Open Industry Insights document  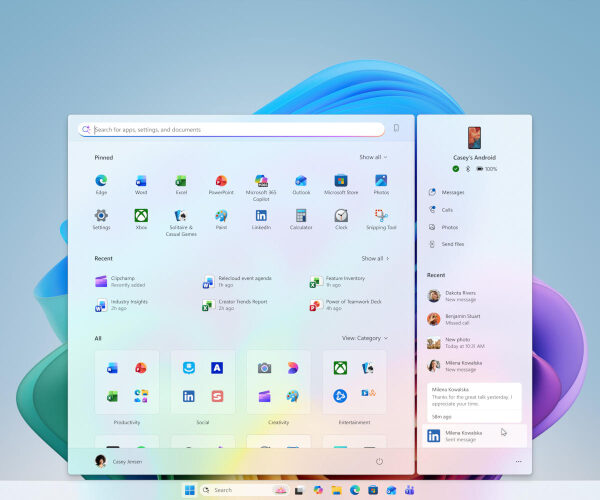[x=122, y=305]
